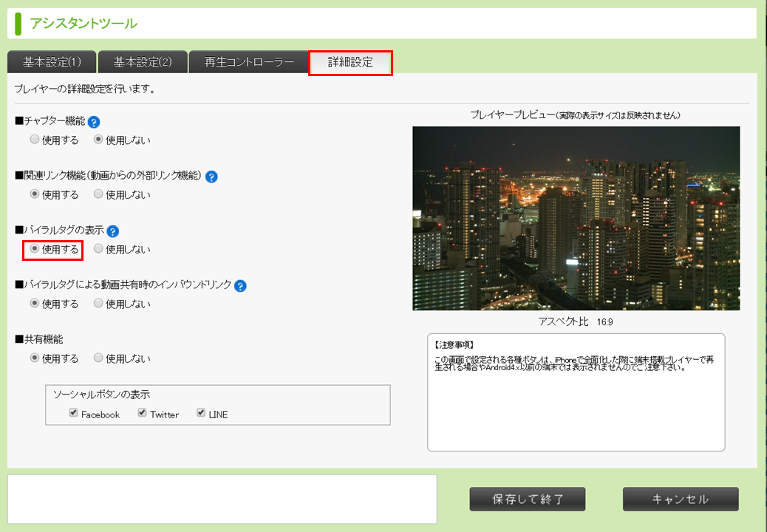Image resolution: width=767 pixels, height=532 pixels.
Task: Click help icon for インバウンドリンク setting
Action: pos(240,286)
